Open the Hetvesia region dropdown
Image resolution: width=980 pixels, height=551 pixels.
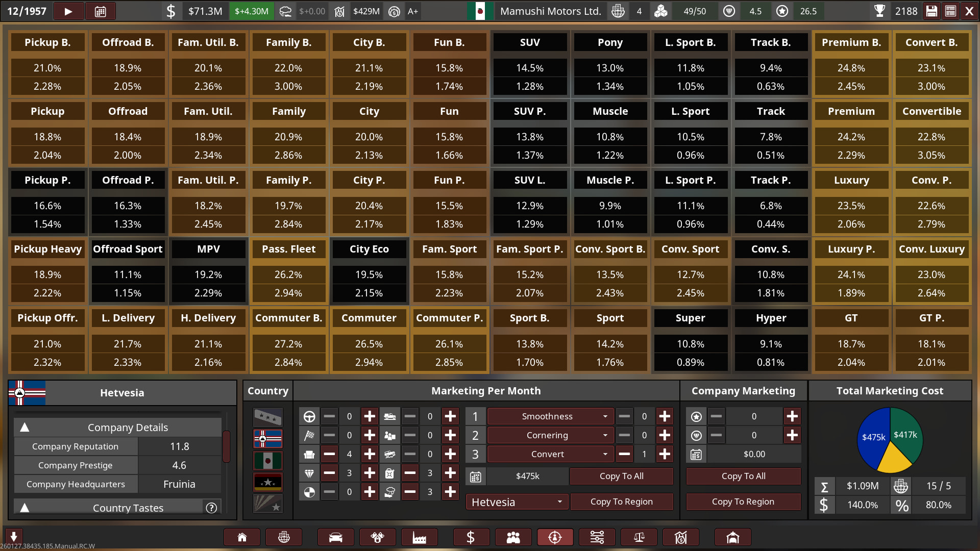click(x=517, y=502)
